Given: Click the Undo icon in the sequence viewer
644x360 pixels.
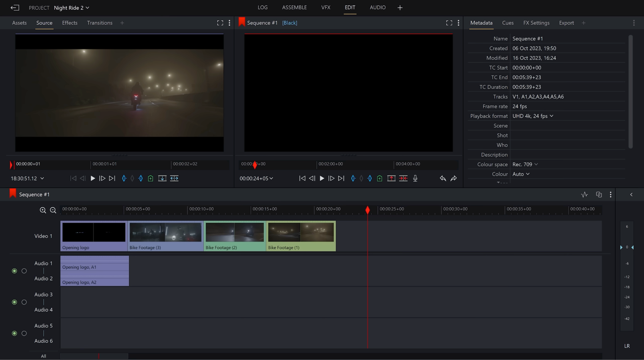Looking at the screenshot, I should (x=442, y=178).
